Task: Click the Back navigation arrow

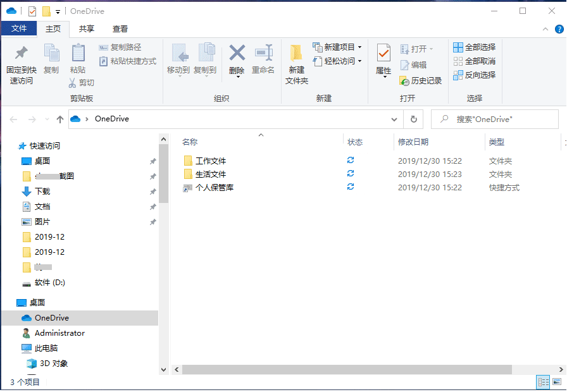Action: tap(13, 119)
